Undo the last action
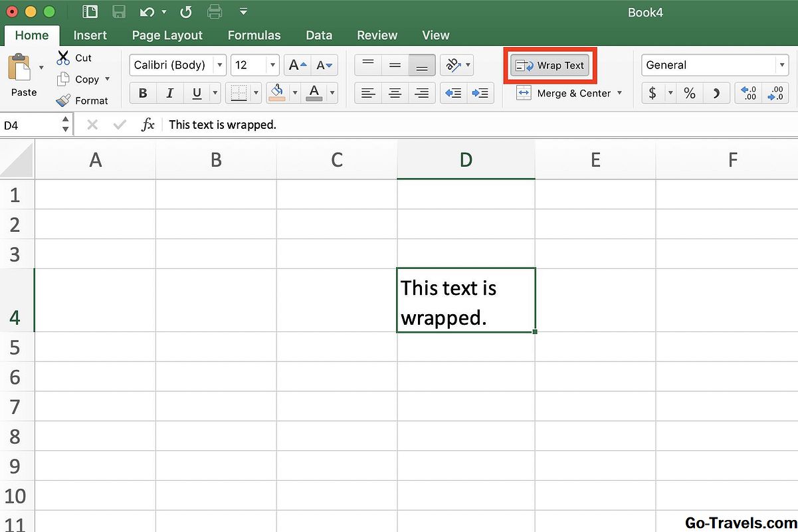The image size is (798, 532). tap(148, 11)
